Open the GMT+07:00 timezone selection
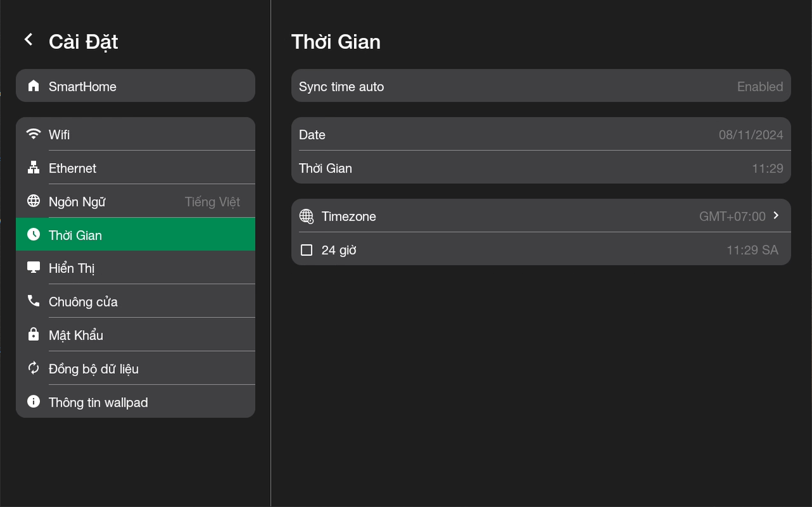 732,216
